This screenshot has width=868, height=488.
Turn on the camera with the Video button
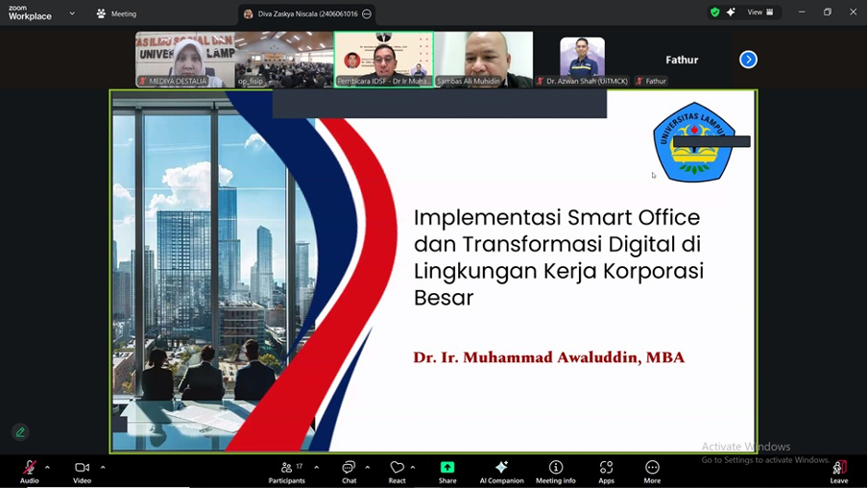83,470
